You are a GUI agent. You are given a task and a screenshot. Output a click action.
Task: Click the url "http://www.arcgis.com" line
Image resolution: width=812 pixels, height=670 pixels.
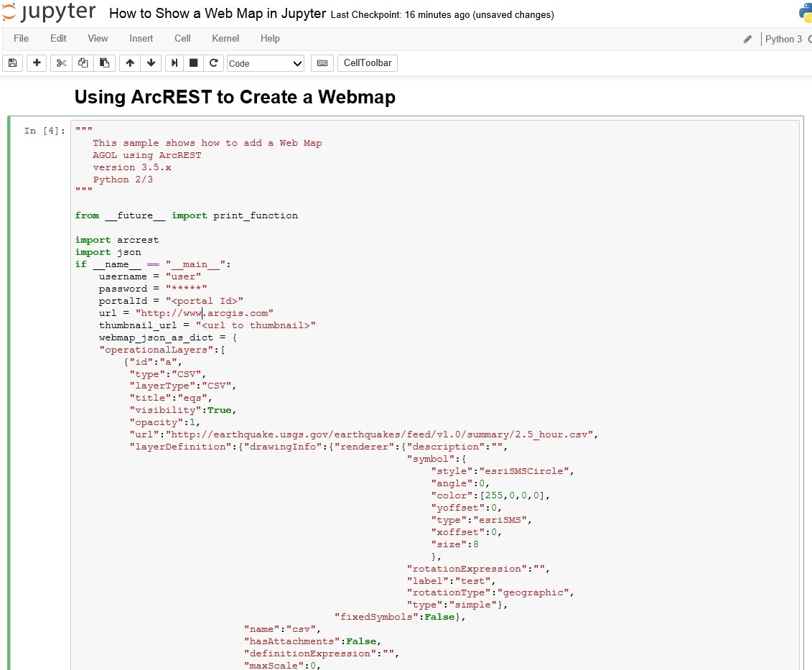pos(186,314)
